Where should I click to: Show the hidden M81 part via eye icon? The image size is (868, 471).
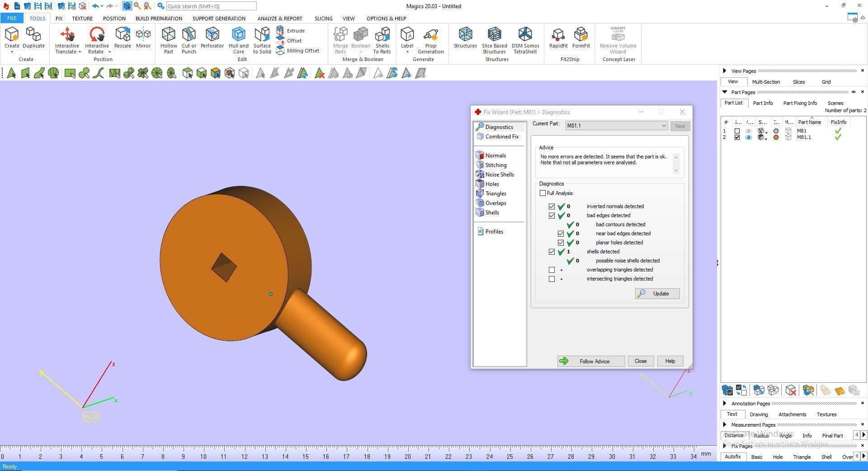749,131
